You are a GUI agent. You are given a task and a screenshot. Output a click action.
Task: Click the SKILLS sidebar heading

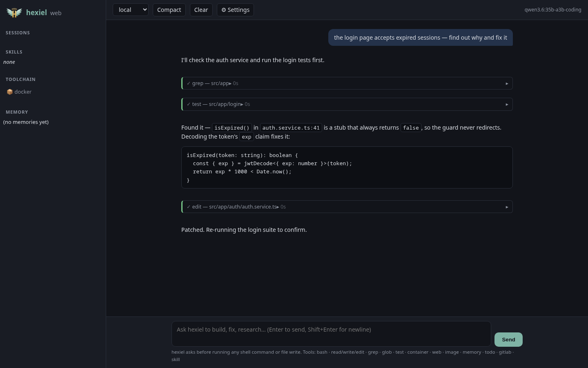pos(14,52)
